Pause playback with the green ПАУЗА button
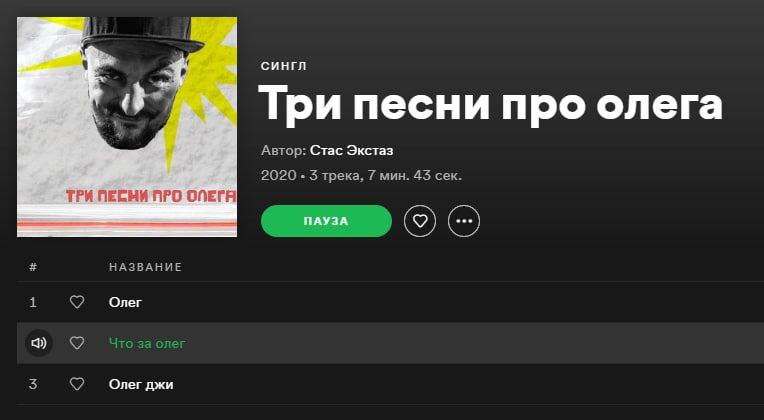Image resolution: width=764 pixels, height=420 pixels. [x=326, y=221]
